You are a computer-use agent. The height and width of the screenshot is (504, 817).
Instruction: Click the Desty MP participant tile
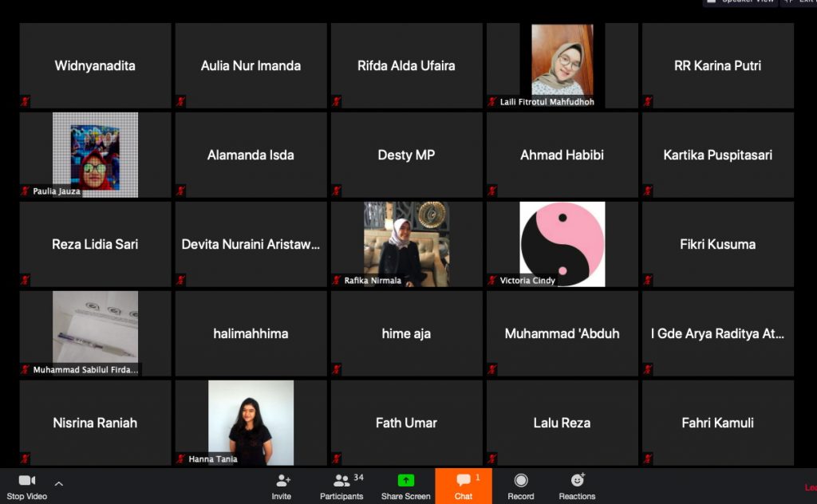coord(406,155)
